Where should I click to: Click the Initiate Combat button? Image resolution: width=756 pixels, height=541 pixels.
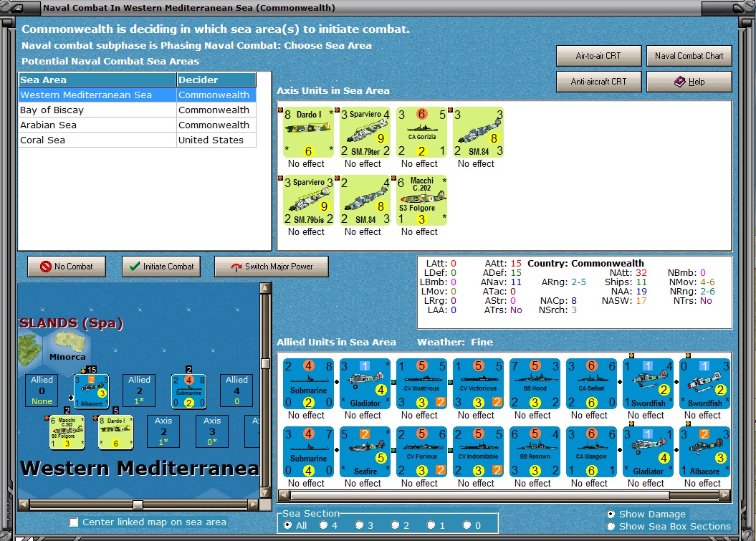pos(161,266)
